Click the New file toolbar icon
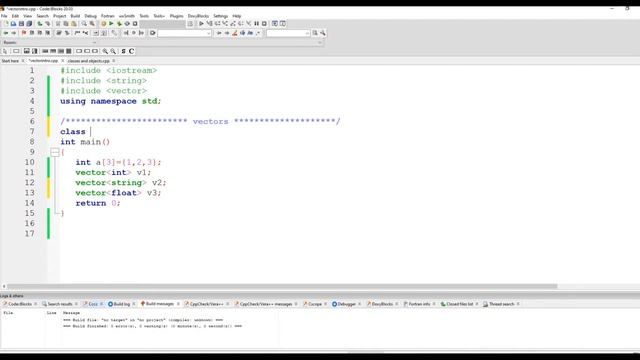This screenshot has height=360, width=640. [x=6, y=24]
